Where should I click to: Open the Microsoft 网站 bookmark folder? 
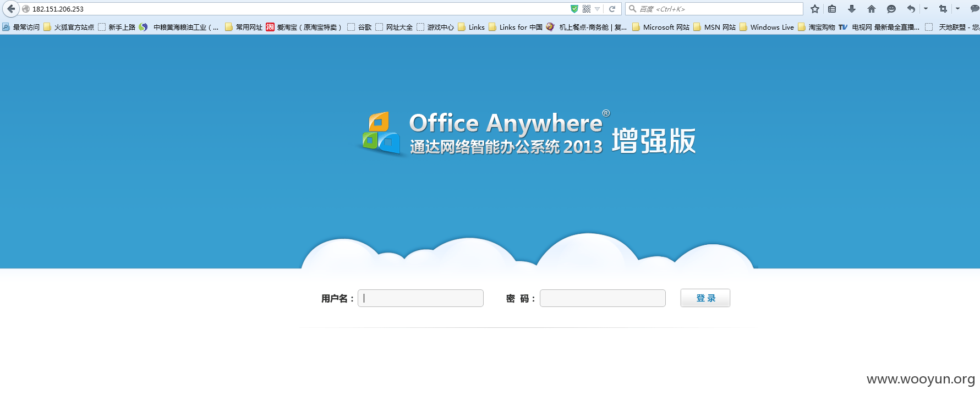tap(661, 27)
